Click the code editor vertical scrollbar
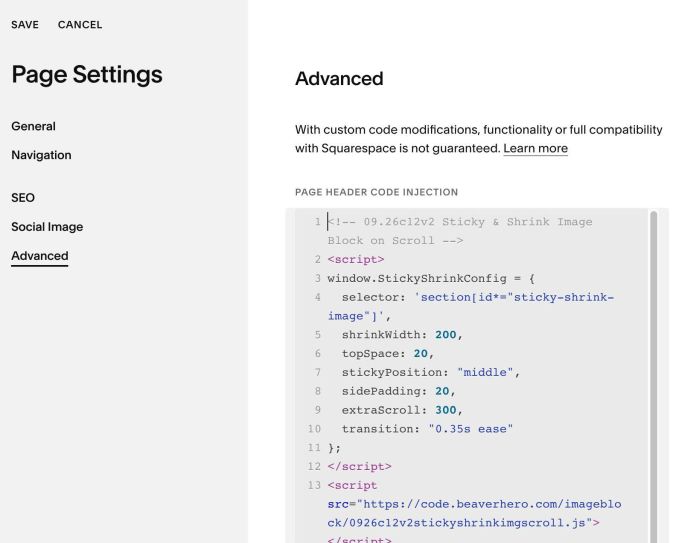Screen dimensions: 700x543 pos(654,375)
